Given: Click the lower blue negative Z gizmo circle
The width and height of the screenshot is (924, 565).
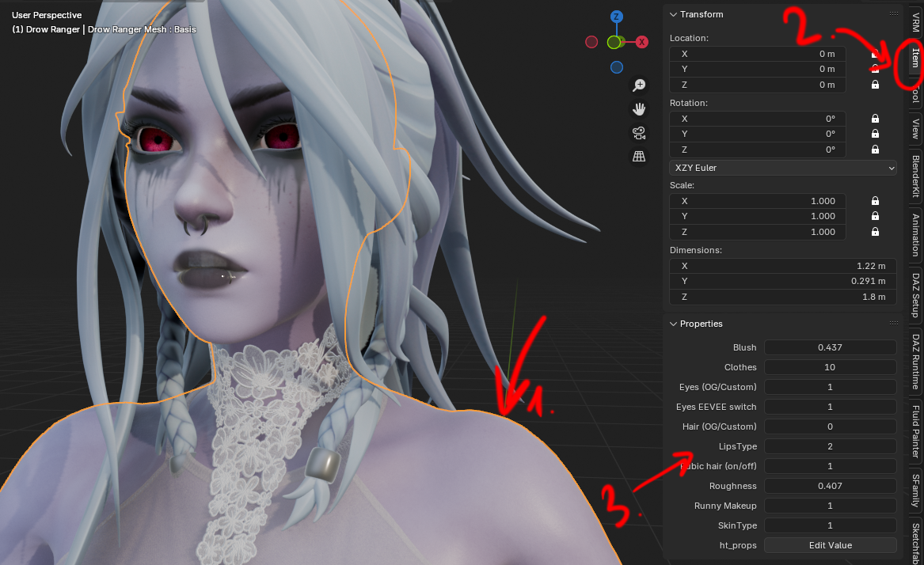Looking at the screenshot, I should pyautogui.click(x=616, y=67).
